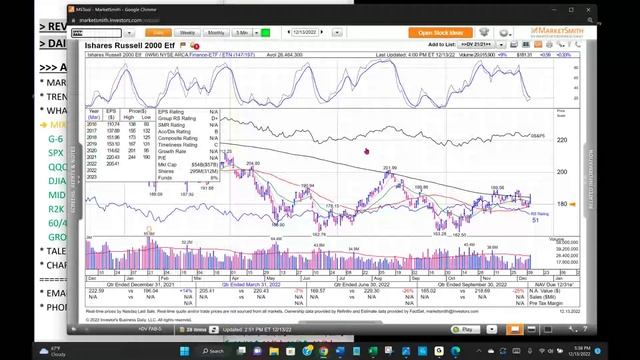
Task: Click the Task View taskbar icon
Action: click(241, 351)
